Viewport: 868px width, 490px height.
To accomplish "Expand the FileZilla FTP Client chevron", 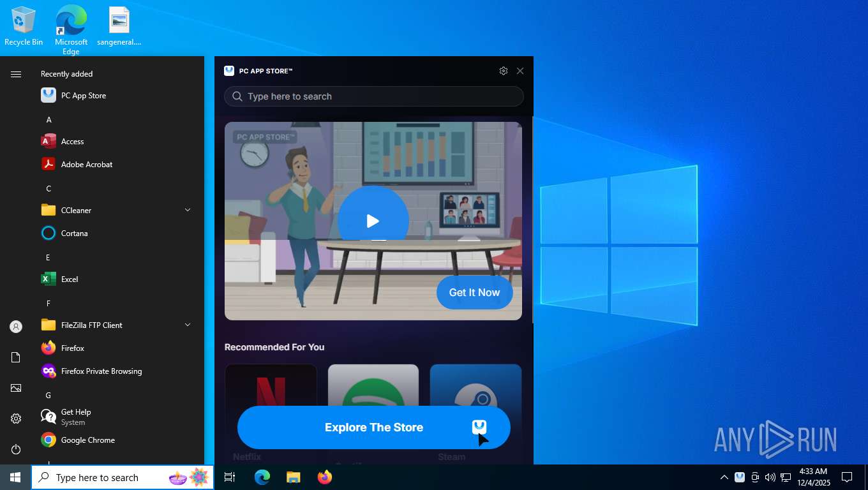I will click(188, 325).
